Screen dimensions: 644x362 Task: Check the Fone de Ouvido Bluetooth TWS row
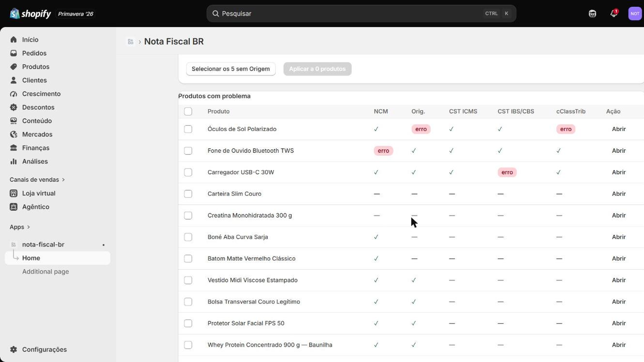pos(188,151)
